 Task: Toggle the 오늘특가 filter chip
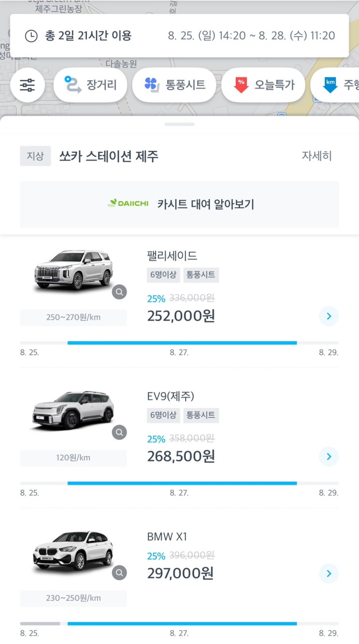pos(263,85)
